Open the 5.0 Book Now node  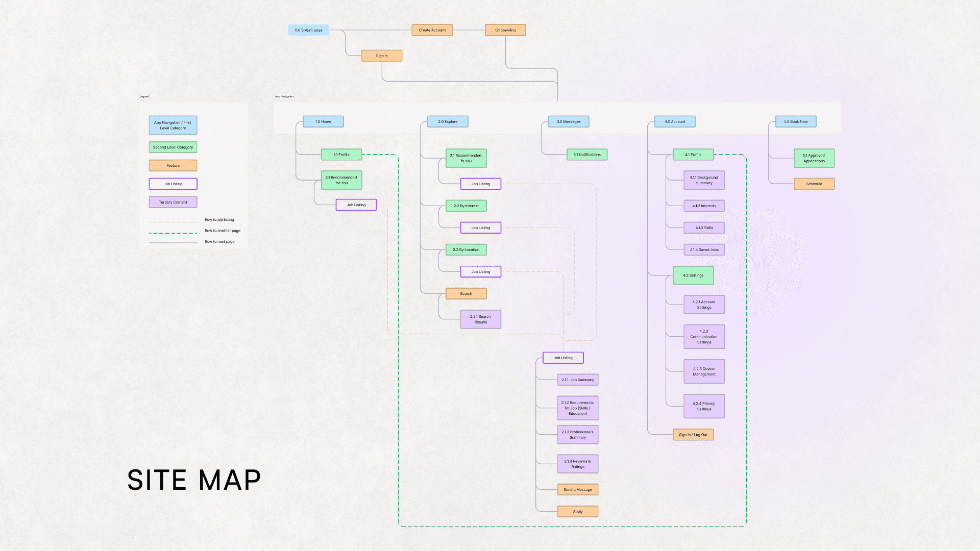pos(795,121)
